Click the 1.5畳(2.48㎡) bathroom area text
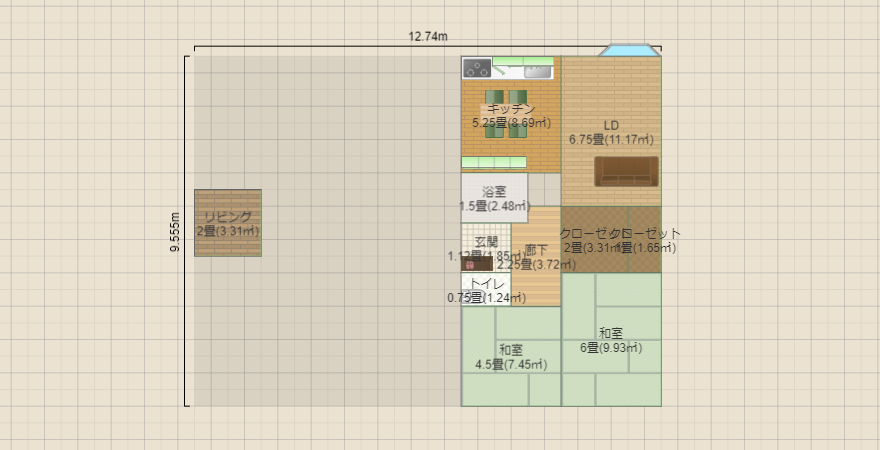 tap(494, 206)
